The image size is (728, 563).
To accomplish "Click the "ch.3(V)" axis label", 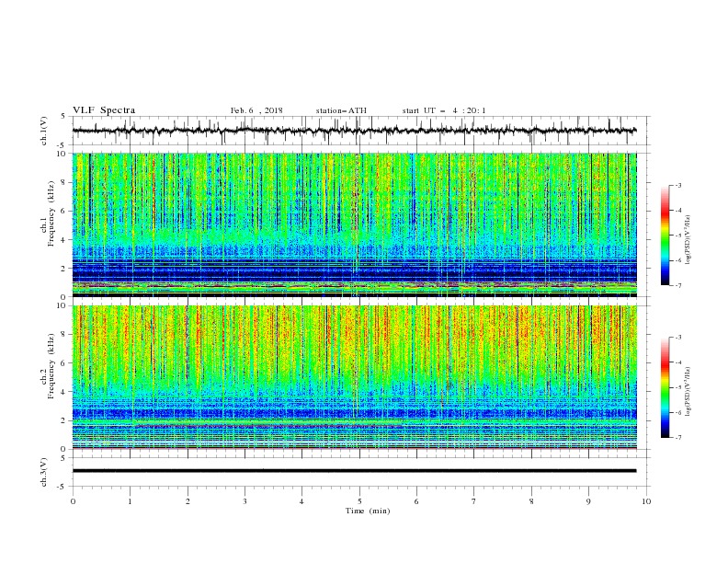I will tap(44, 472).
